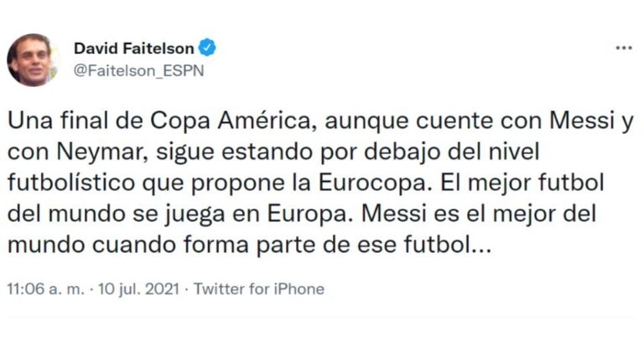Viewport: 644px width, 362px height.
Task: Click the opening words Una final
Action: coord(52,121)
